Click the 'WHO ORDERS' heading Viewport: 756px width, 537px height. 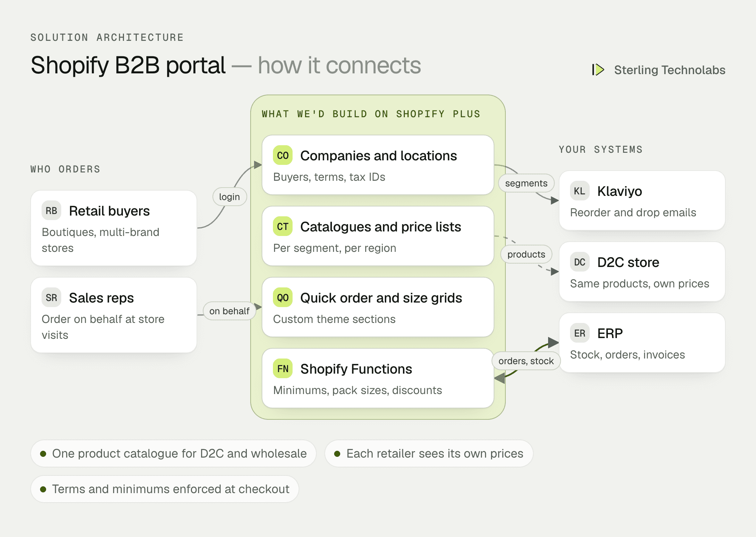pos(65,169)
